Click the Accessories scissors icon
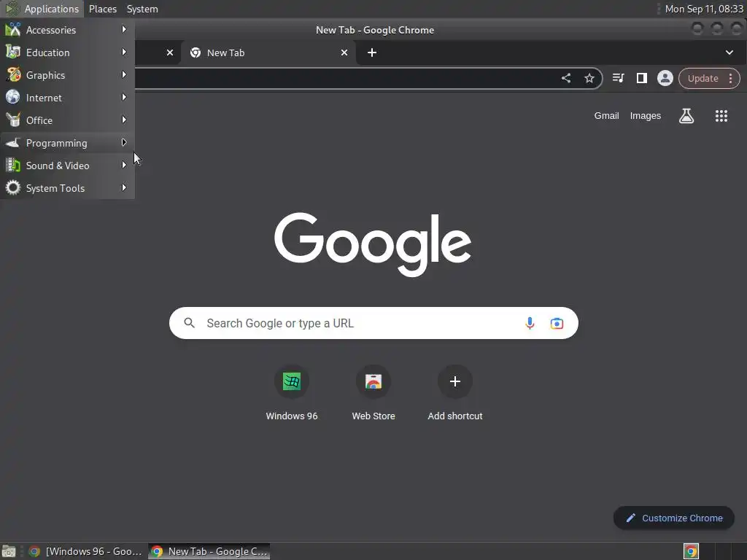The height and width of the screenshot is (560, 747). coord(13,29)
